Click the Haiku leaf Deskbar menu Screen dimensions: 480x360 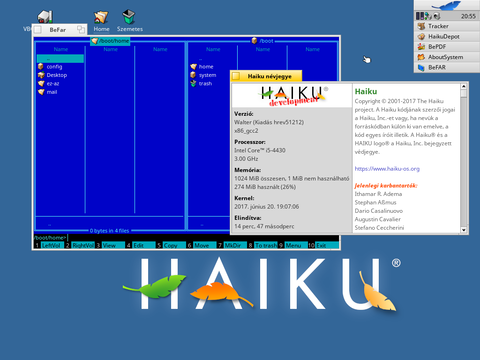pyautogui.click(x=447, y=5)
